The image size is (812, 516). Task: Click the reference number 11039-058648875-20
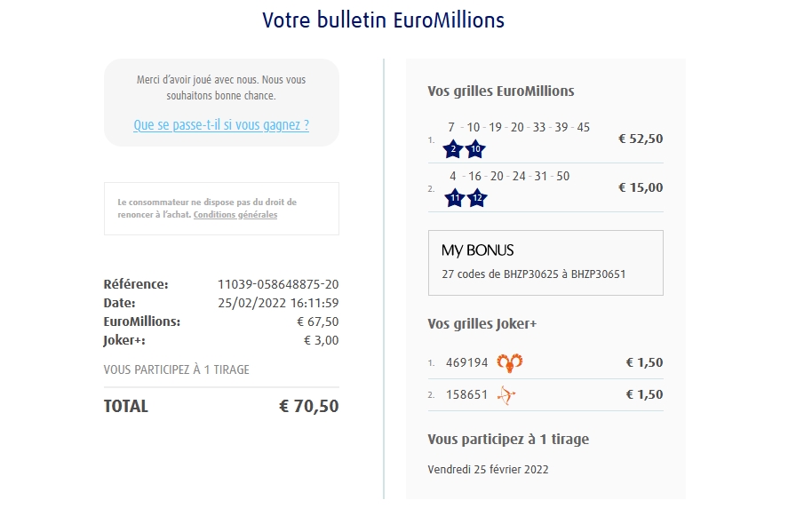coord(278,285)
